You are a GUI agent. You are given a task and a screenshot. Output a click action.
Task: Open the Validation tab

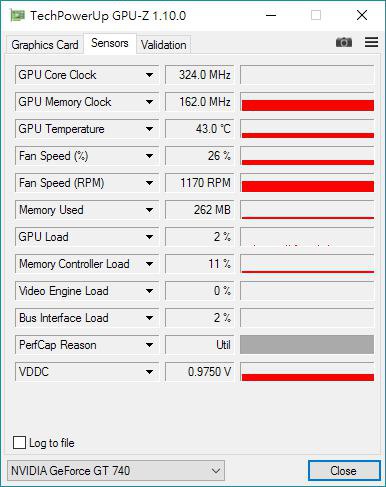[163, 44]
